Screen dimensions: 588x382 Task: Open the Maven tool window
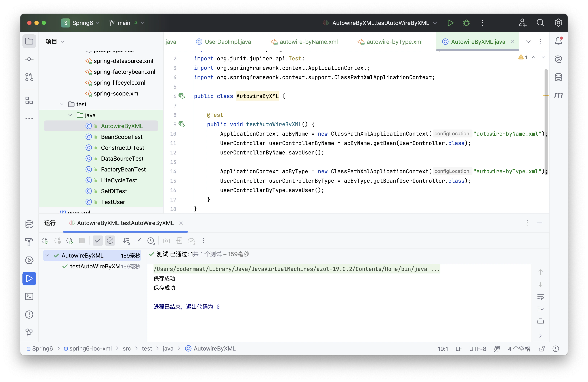tap(558, 95)
